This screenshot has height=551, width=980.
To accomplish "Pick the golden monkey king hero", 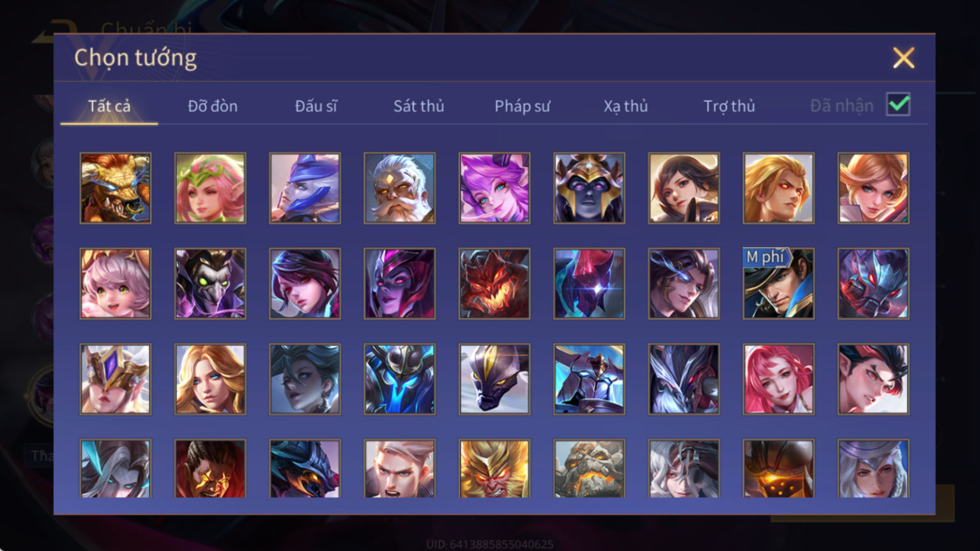I will point(494,469).
